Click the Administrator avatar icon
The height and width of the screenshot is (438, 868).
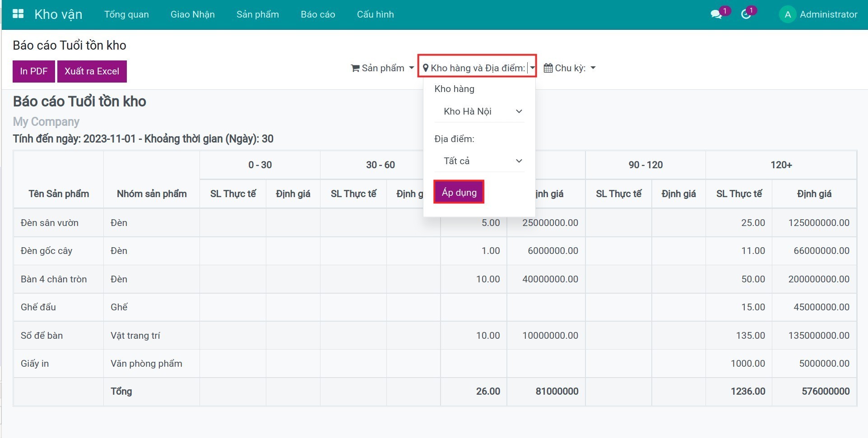(x=787, y=14)
